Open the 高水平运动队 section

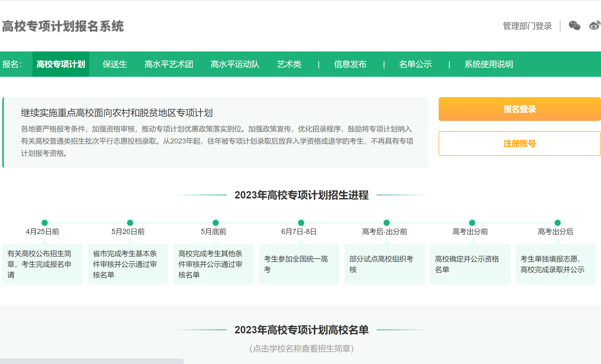tap(235, 64)
